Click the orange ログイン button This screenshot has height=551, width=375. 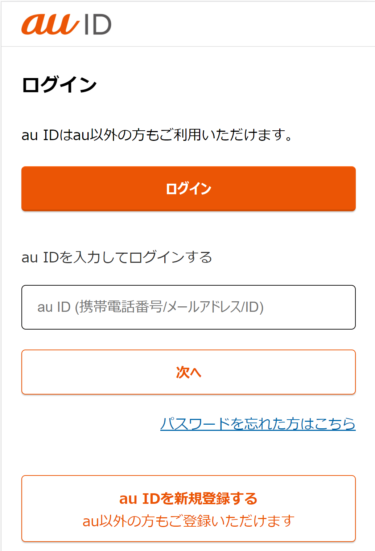click(x=188, y=189)
